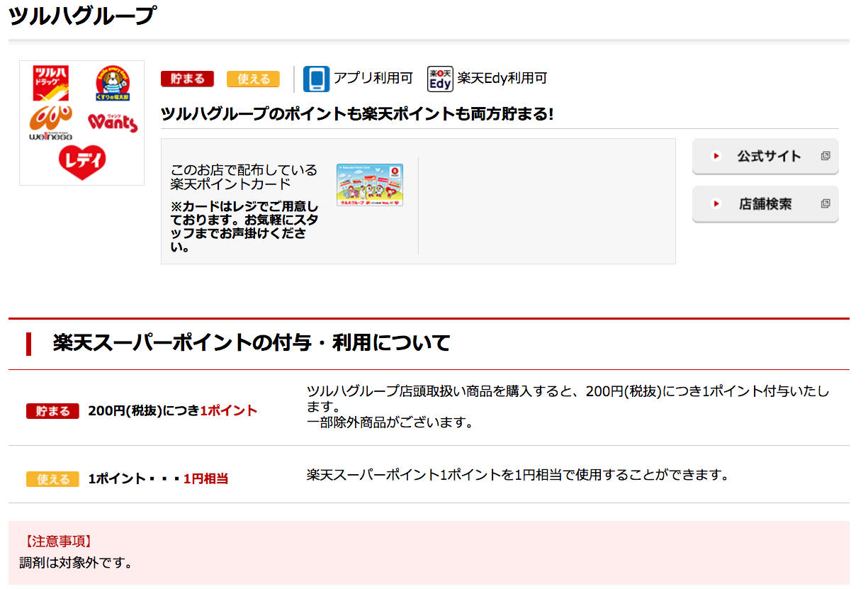Click the 楽天Edy利用可 label
Image resolution: width=868 pixels, height=589 pixels.
pyautogui.click(x=502, y=79)
